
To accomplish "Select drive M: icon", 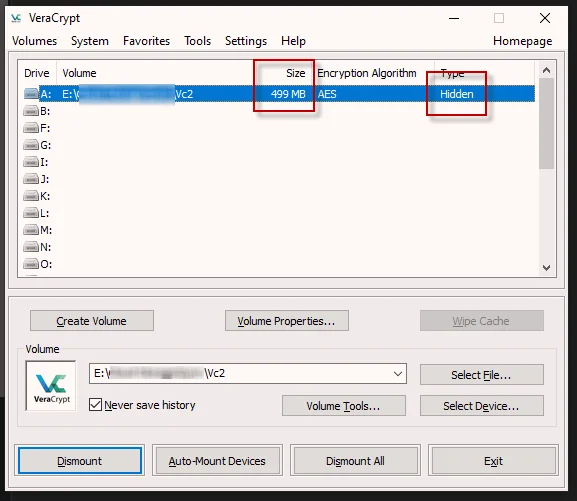I will tap(31, 230).
